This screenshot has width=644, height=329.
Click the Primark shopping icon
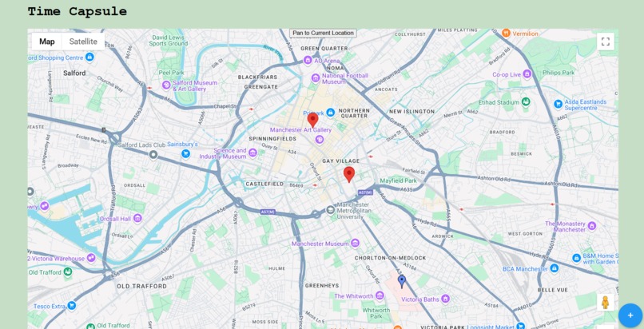330,113
